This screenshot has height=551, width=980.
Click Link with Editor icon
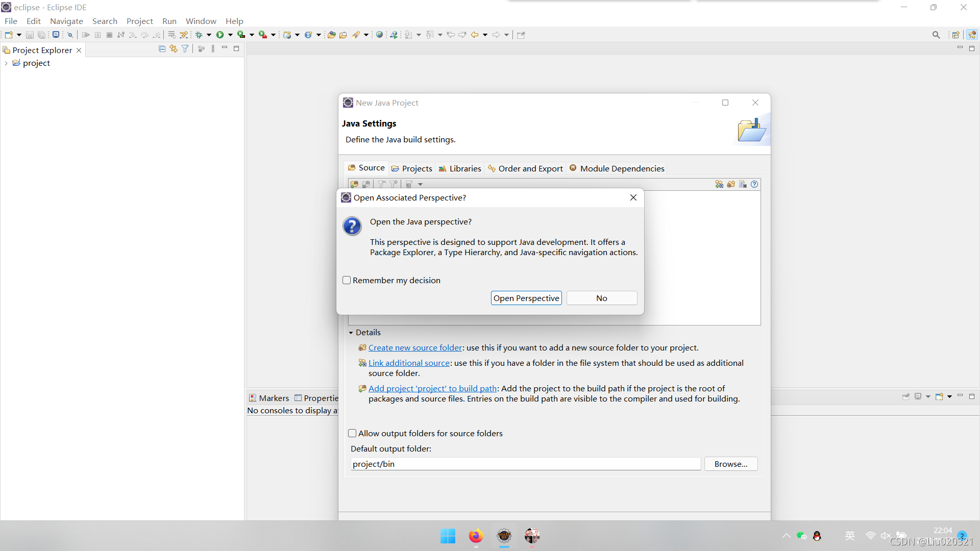pyautogui.click(x=174, y=48)
